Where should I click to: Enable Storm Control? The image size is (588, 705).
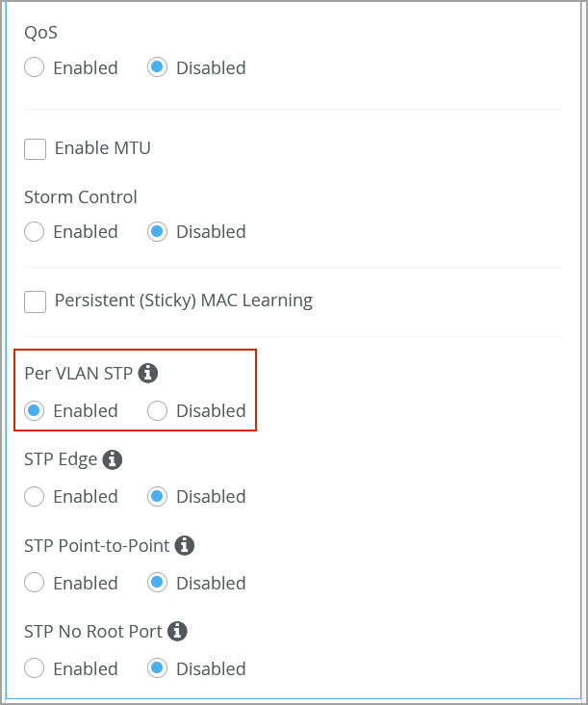click(35, 231)
